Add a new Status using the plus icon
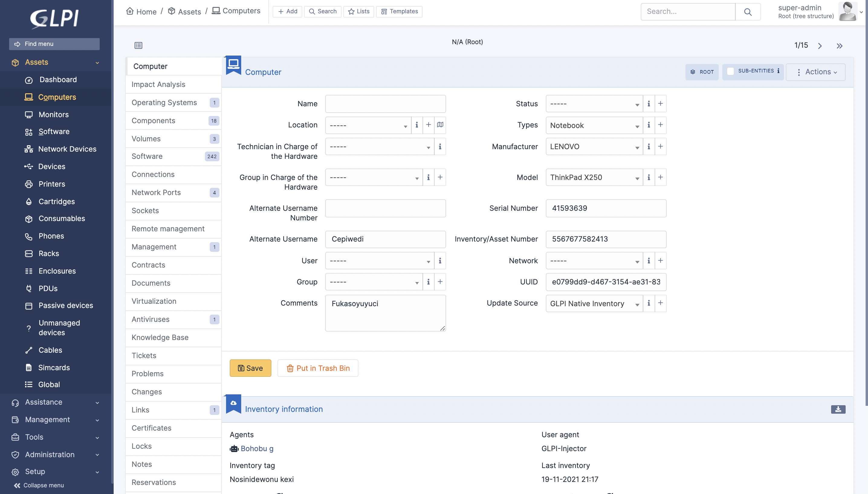This screenshot has width=868, height=494. click(x=660, y=104)
